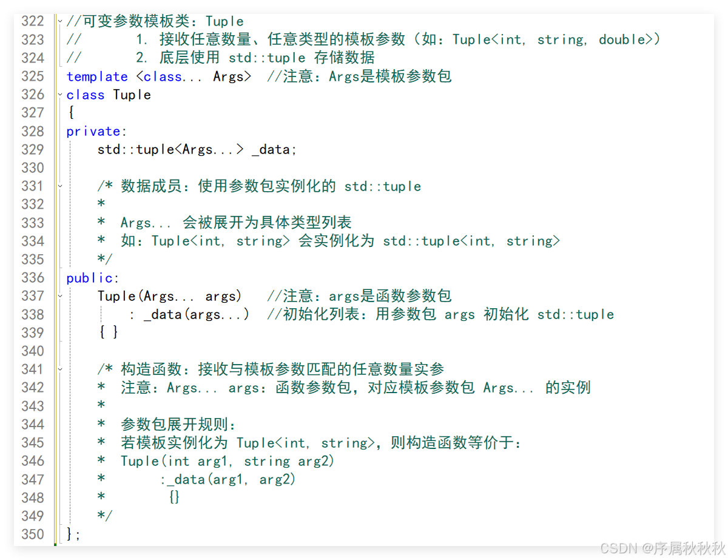Click 'std::tuple<Args...> _data;' member declaration
This screenshot has width=728, height=560.
(x=197, y=150)
